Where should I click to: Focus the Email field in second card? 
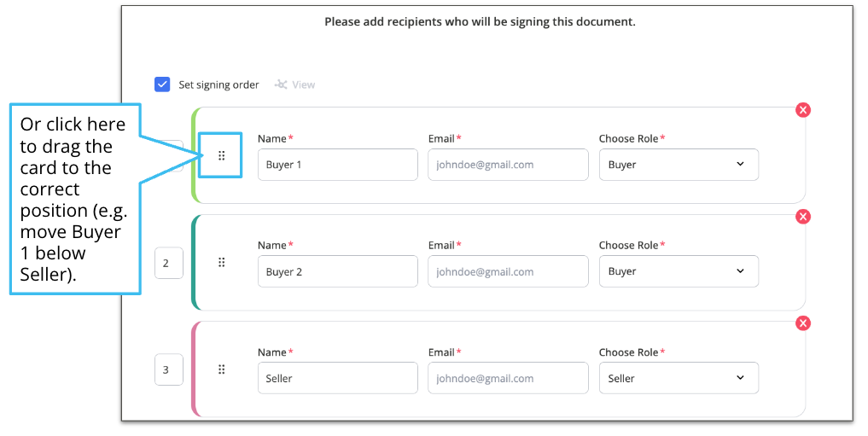pyautogui.click(x=508, y=271)
